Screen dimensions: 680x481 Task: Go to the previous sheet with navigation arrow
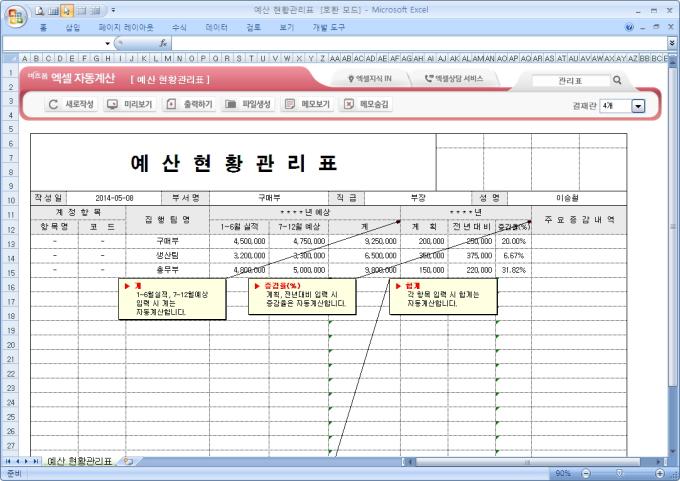click(x=17, y=461)
